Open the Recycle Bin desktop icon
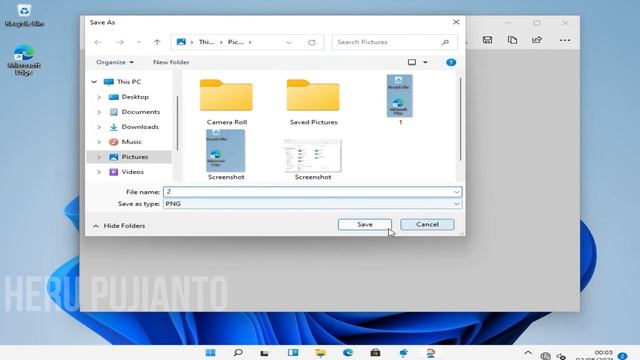Image resolution: width=640 pixels, height=360 pixels. click(x=24, y=15)
